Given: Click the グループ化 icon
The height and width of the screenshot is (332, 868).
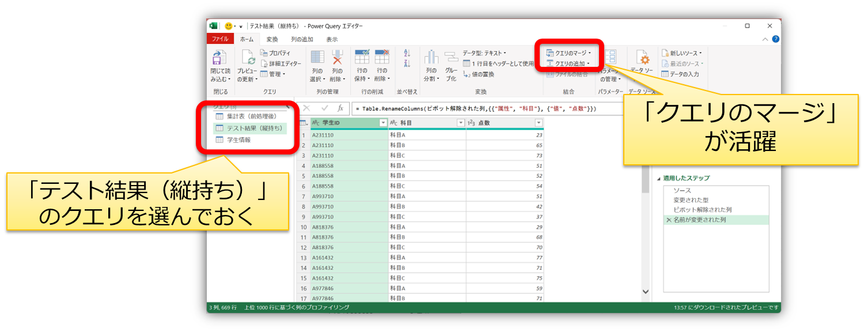Looking at the screenshot, I should coord(451,58).
